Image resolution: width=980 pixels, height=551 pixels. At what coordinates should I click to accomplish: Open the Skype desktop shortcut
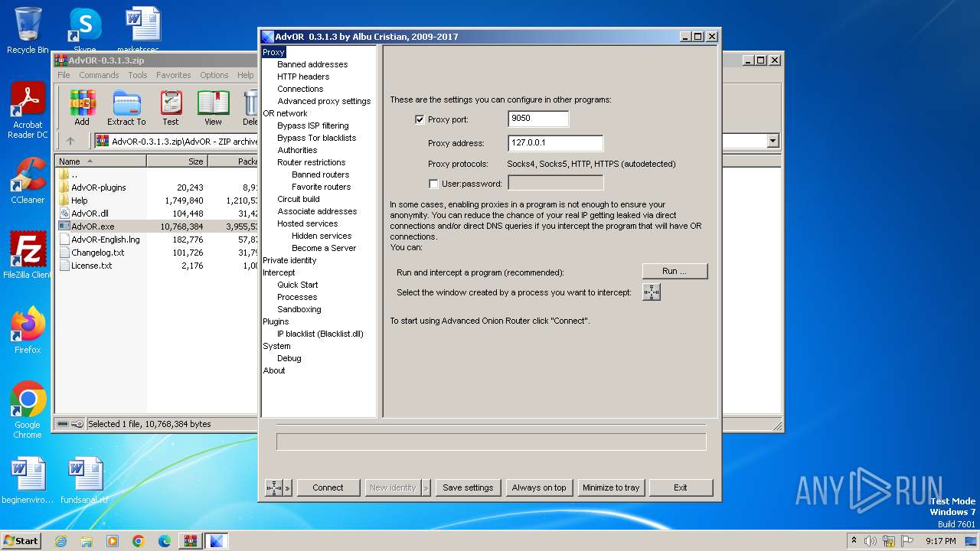coord(85,30)
